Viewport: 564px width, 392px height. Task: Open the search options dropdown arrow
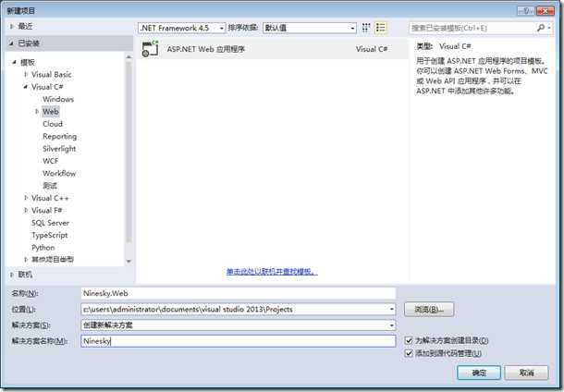click(x=549, y=28)
